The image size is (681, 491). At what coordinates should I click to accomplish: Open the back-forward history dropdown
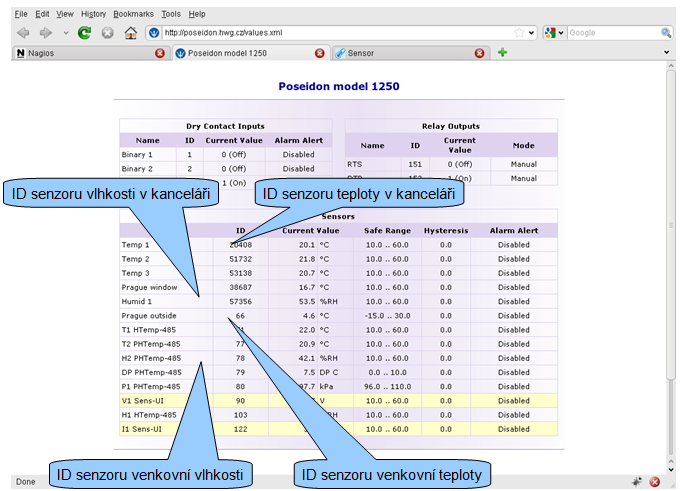tap(66, 33)
